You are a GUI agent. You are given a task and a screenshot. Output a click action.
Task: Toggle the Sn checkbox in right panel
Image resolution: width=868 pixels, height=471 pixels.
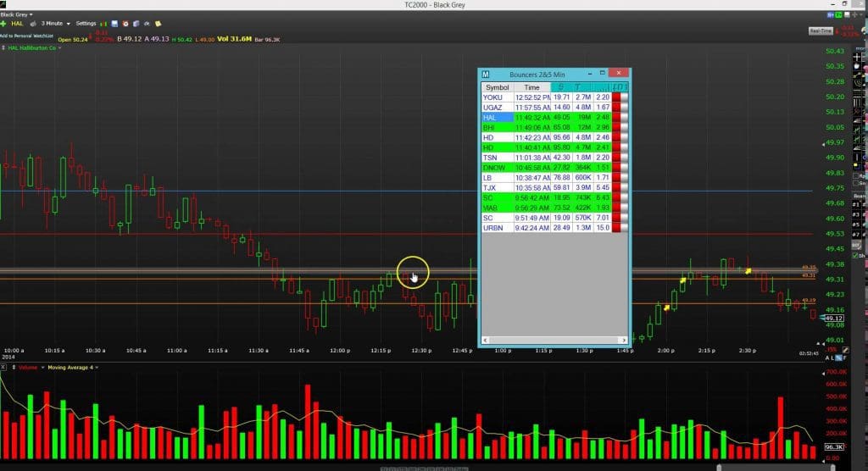856,183
